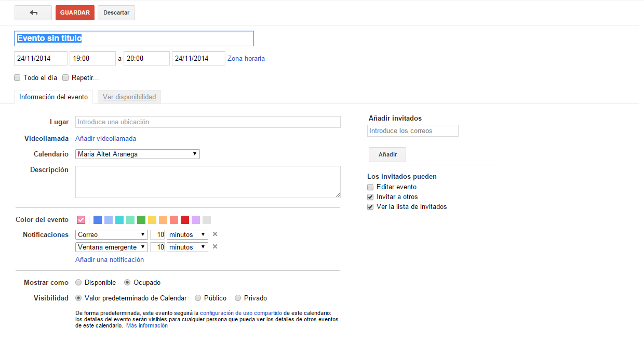644x341 pixels.
Task: Open the Añadir videollamada link
Action: 105,138
